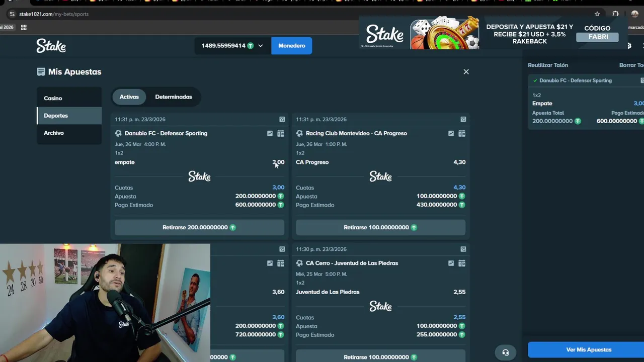Click soccer ball icon beside CA Cerro

[299, 263]
